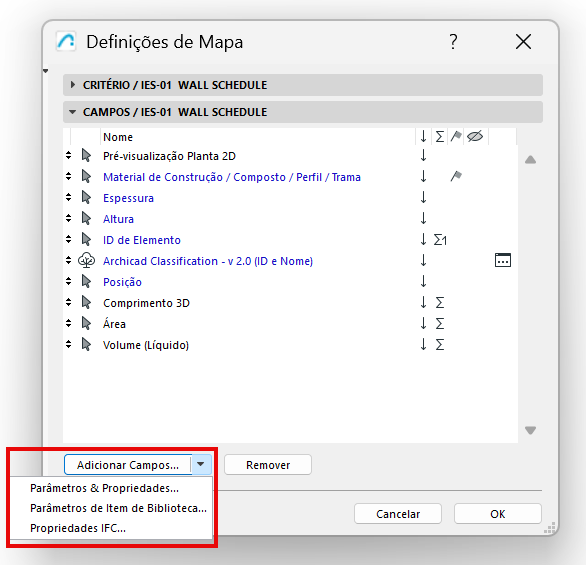Grab the reorder handle of Espessura row

click(68, 197)
